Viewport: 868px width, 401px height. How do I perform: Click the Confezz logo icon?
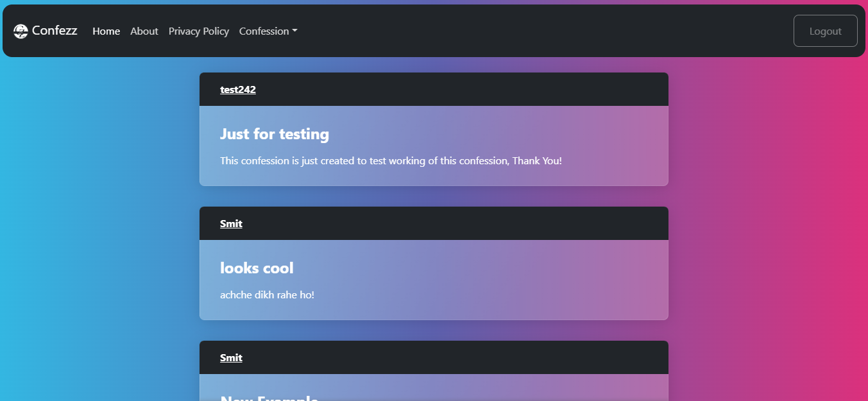[21, 31]
